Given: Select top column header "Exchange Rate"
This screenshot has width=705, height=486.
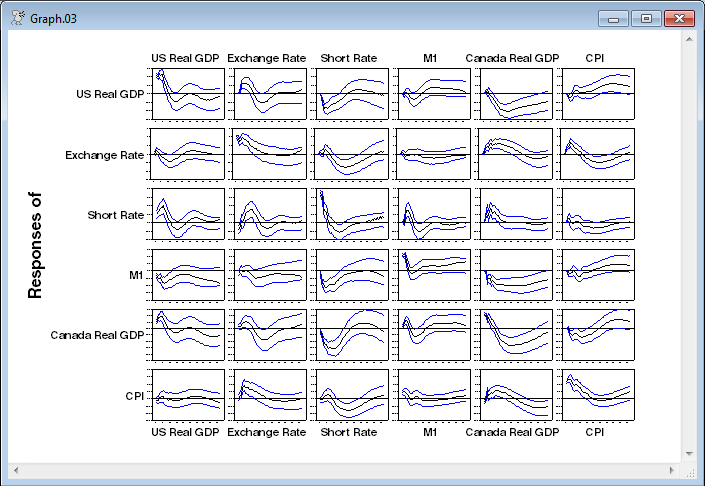Looking at the screenshot, I should (x=267, y=58).
